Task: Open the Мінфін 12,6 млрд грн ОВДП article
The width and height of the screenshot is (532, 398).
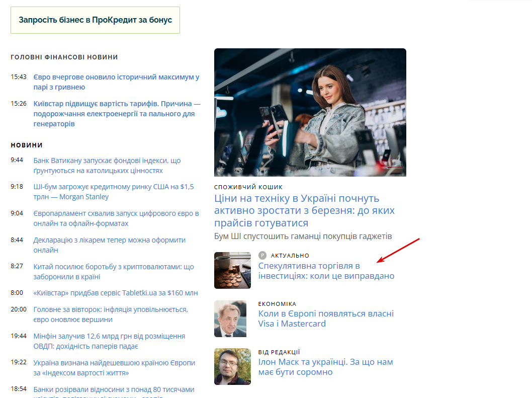Action: pos(109,341)
